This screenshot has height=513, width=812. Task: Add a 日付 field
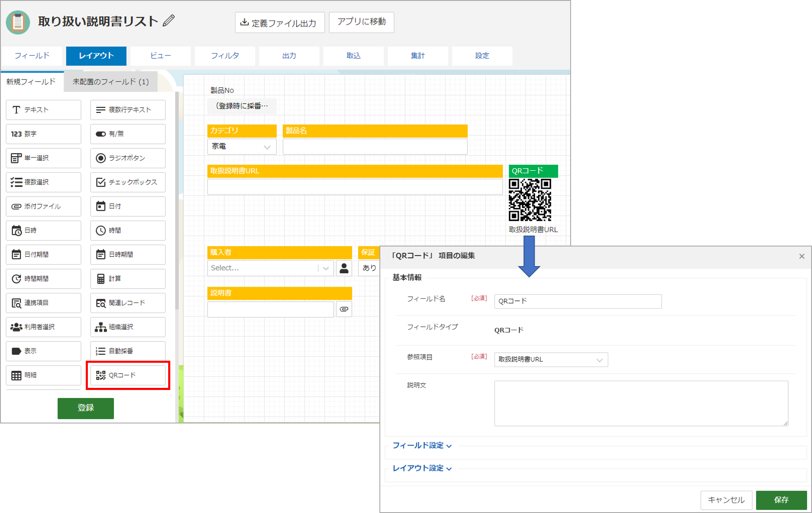tap(128, 206)
